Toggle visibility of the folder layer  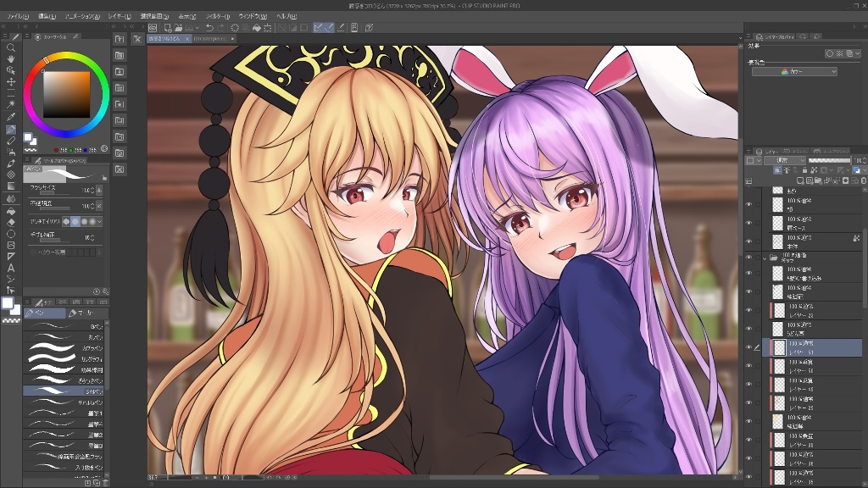[749, 258]
